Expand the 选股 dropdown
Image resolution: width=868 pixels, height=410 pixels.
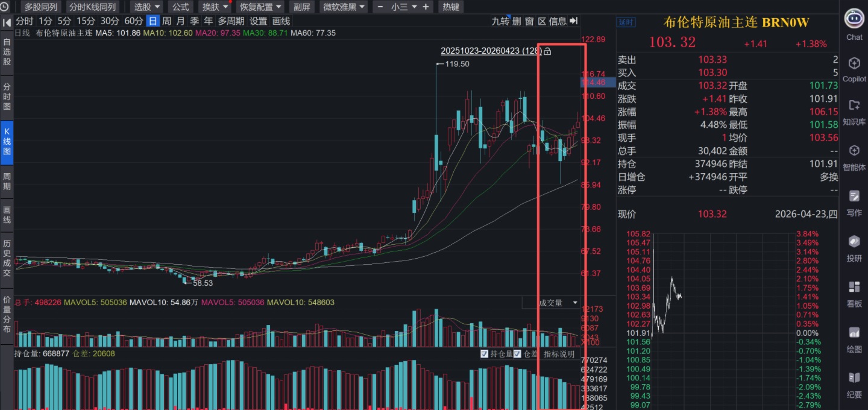tap(147, 7)
